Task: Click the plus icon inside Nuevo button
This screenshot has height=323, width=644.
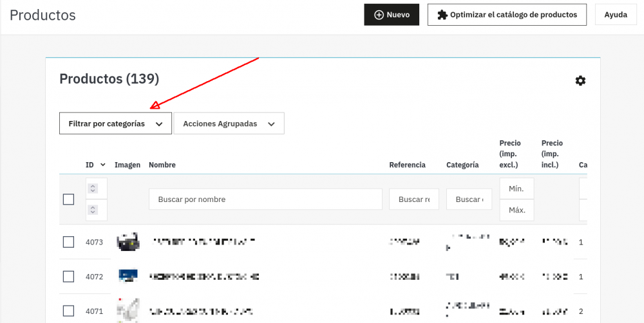Action: pyautogui.click(x=379, y=15)
